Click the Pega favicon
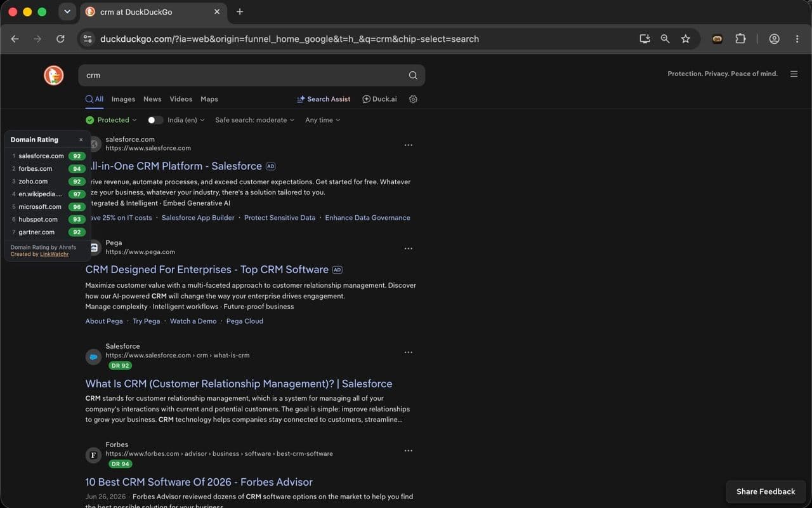812x508 pixels. [x=94, y=248]
